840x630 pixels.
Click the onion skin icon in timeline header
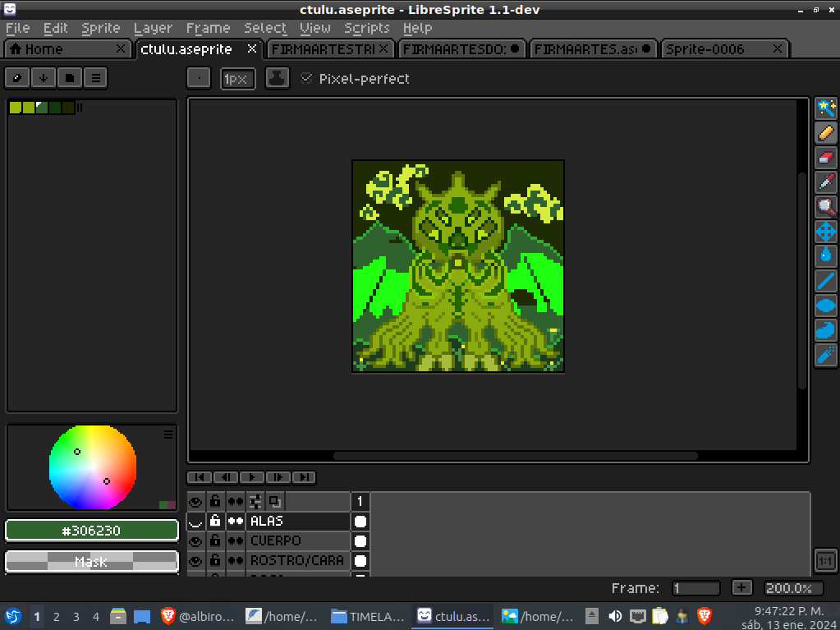(275, 502)
